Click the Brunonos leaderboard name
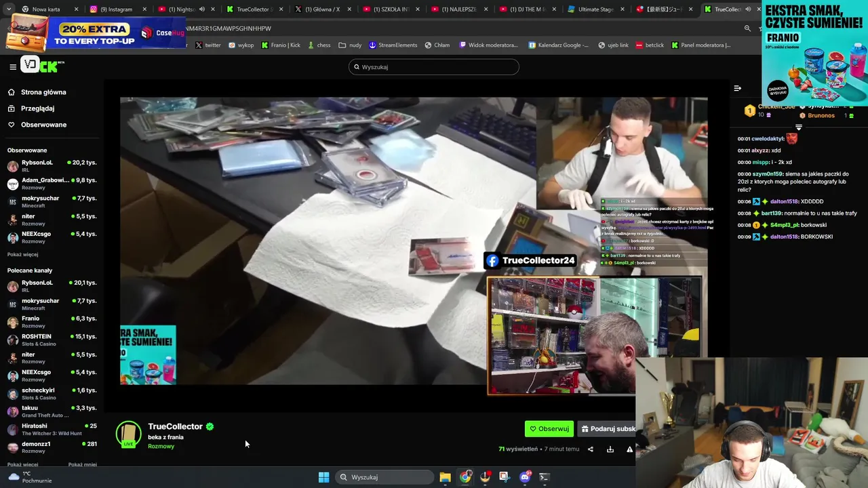 [821, 116]
